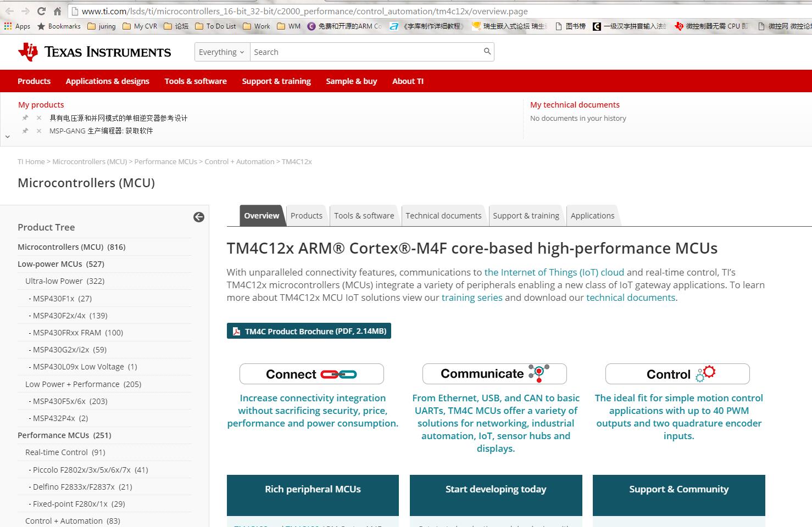Click the magnifier search icon
This screenshot has width=812, height=527.
tap(487, 52)
